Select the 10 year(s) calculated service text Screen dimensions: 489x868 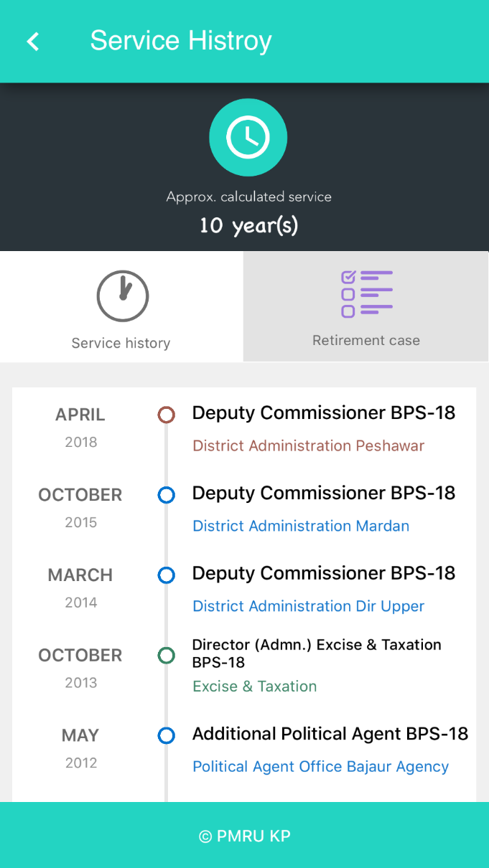tap(248, 225)
